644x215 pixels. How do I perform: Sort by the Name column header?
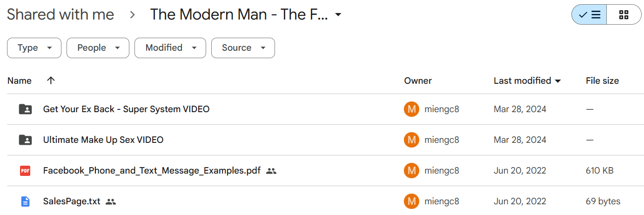(x=20, y=81)
